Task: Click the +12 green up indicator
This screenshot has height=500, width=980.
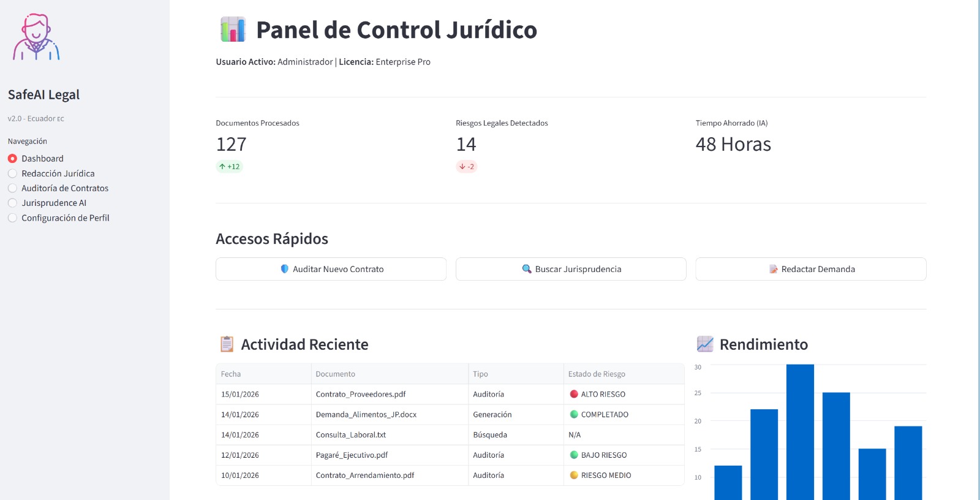Action: coord(229,167)
